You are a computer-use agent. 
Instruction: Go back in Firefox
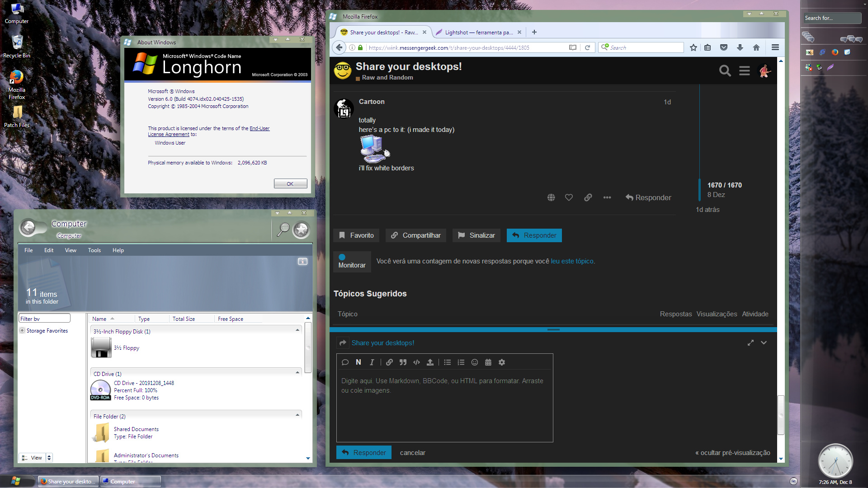339,47
